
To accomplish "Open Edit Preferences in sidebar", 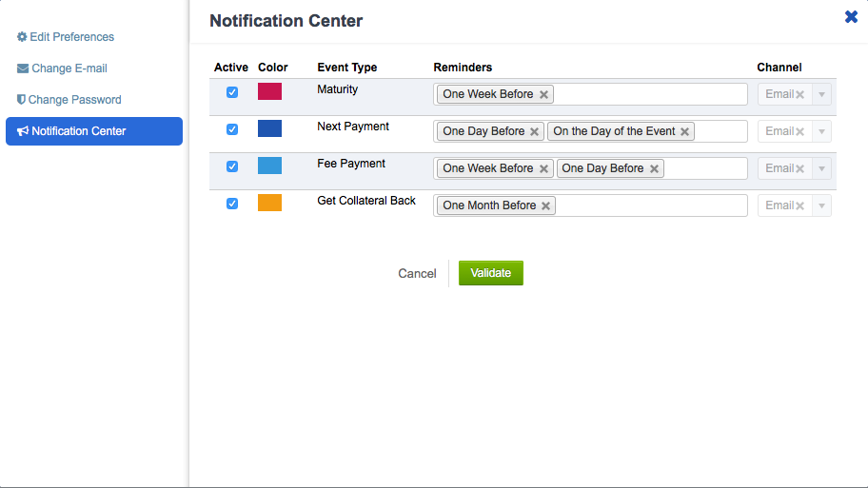I will point(66,37).
